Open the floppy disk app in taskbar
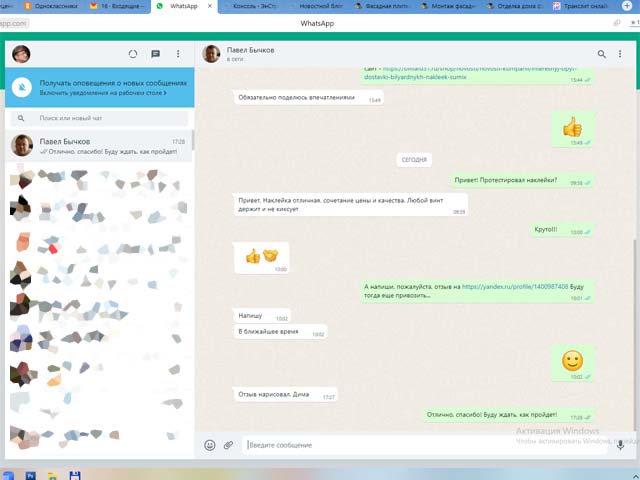 (75, 476)
